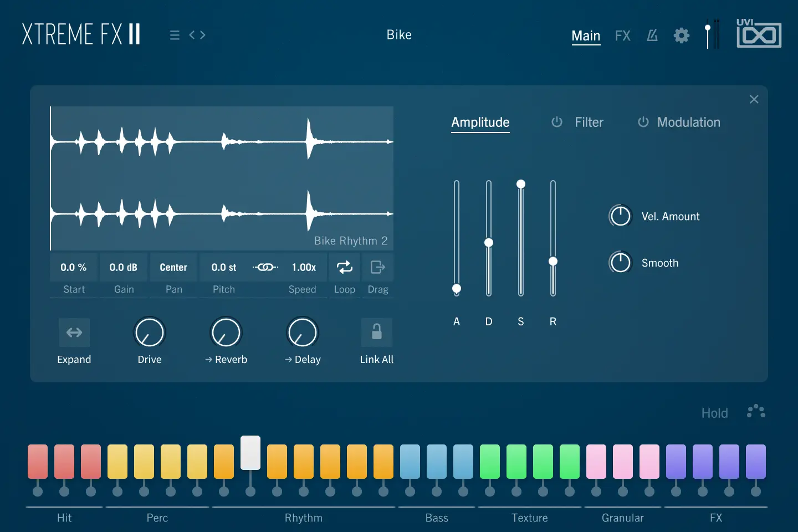Toggle the Loop button

(345, 267)
